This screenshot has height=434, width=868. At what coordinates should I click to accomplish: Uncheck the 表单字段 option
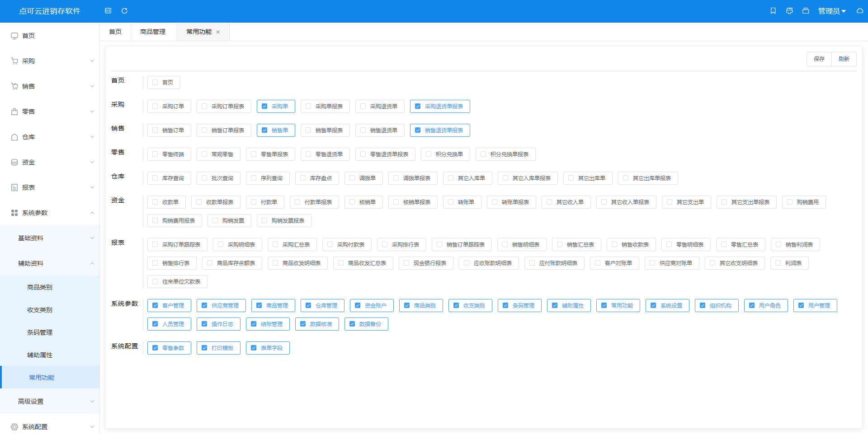pyautogui.click(x=268, y=348)
